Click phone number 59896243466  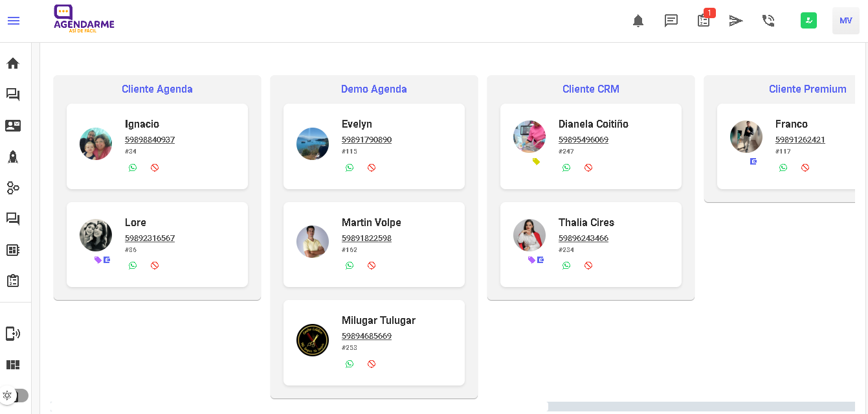583,238
